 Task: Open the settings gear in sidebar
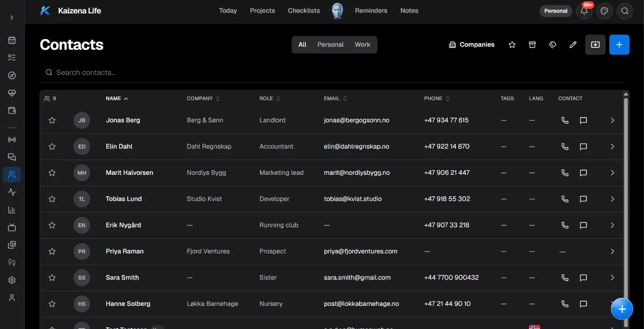[12, 280]
